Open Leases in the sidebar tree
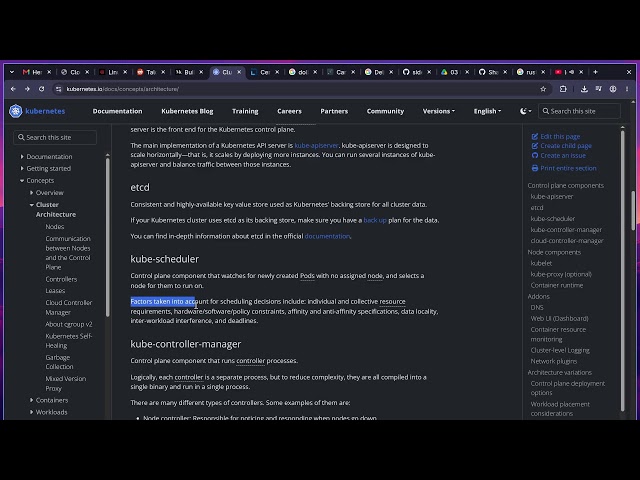Screen dimensions: 640x480 click(x=55, y=291)
